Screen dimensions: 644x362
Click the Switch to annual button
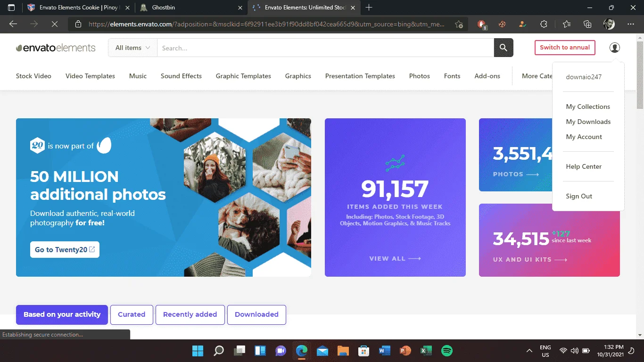(x=565, y=48)
